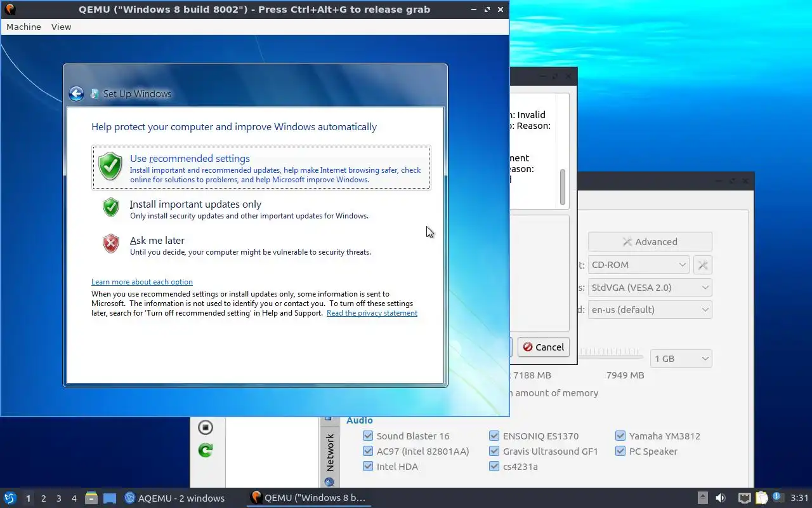Viewport: 812px width, 508px height.
Task: Switch to workspace 2
Action: tap(43, 498)
